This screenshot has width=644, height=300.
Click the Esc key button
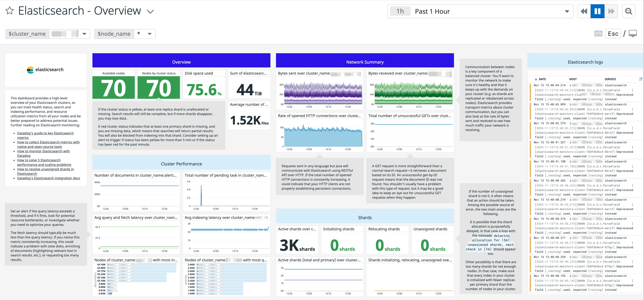613,33
